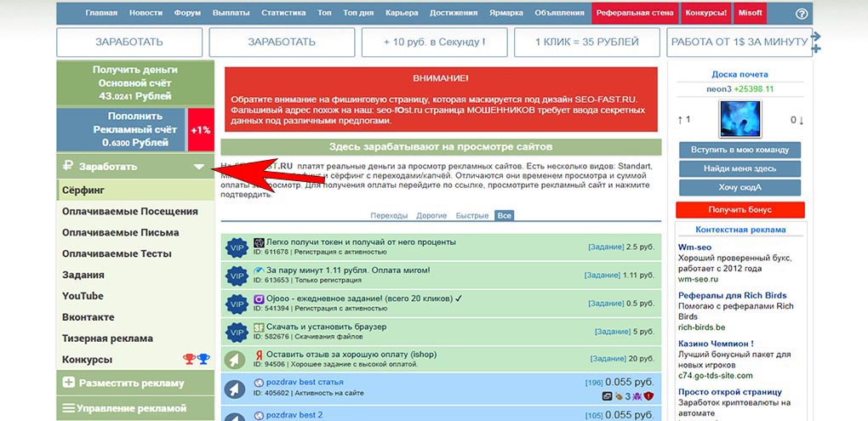The height and width of the screenshot is (421, 868).
Task: Click the red +1% bonus badge
Action: coord(201,130)
